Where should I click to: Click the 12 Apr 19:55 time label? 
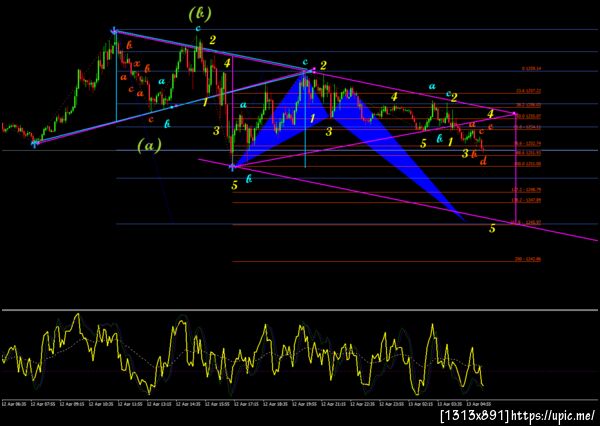303,404
